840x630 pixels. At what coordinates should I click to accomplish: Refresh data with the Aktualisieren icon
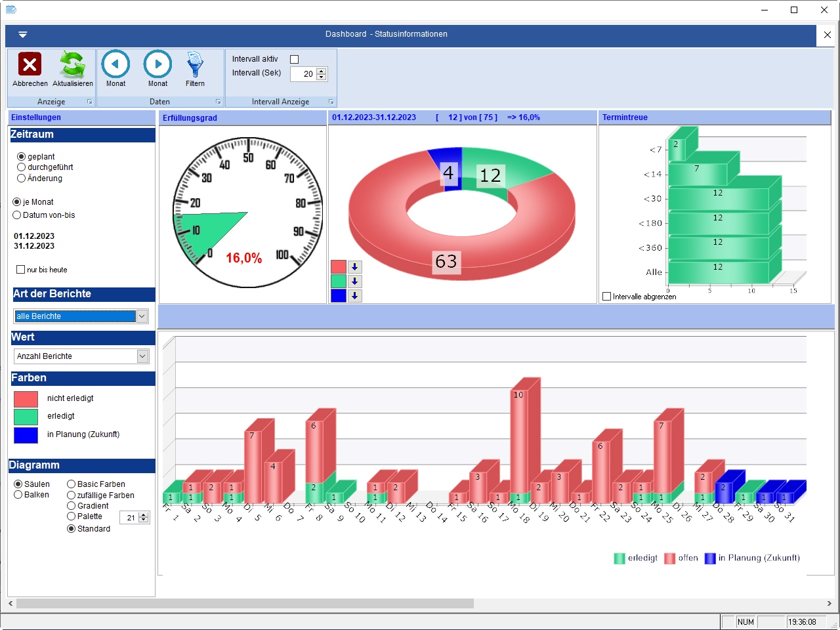[72, 64]
